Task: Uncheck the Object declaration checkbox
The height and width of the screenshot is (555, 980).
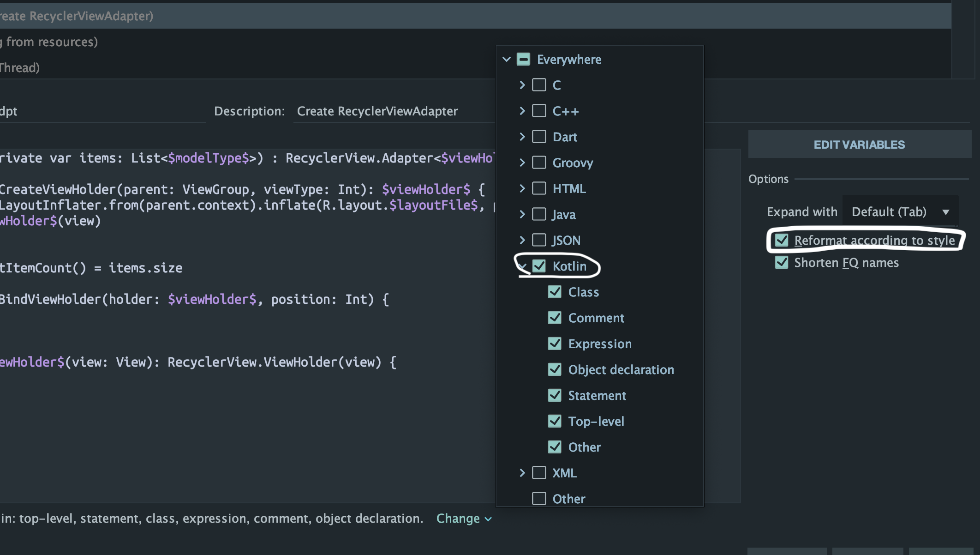Action: coord(555,369)
